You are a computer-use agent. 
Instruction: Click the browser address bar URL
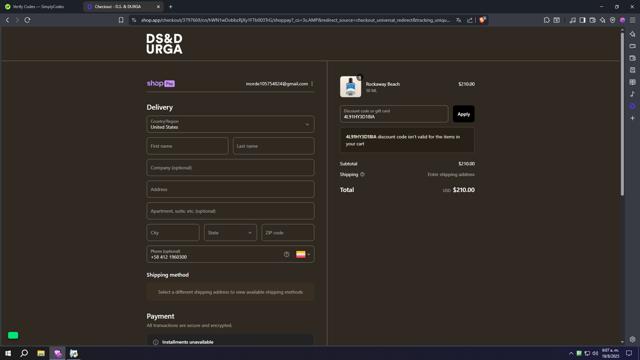296,20
